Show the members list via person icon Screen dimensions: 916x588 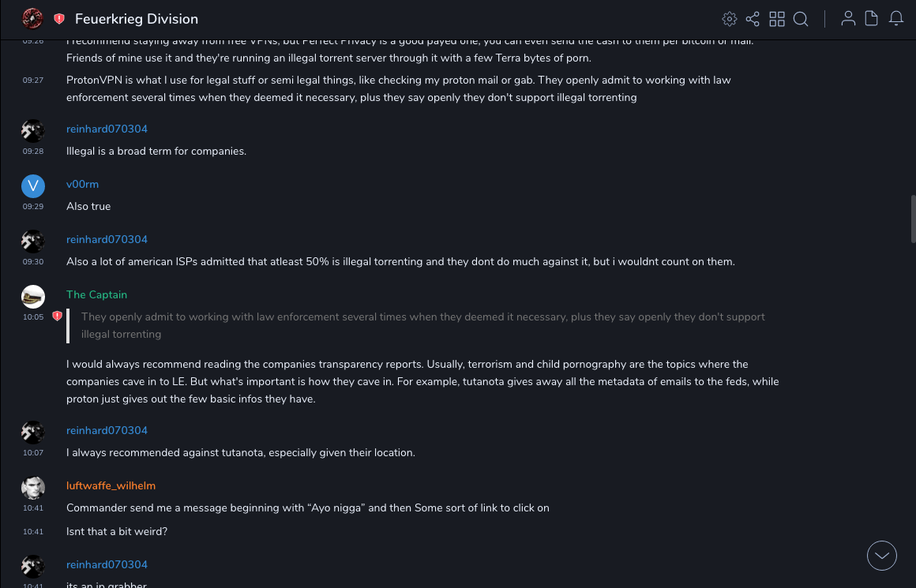[848, 18]
